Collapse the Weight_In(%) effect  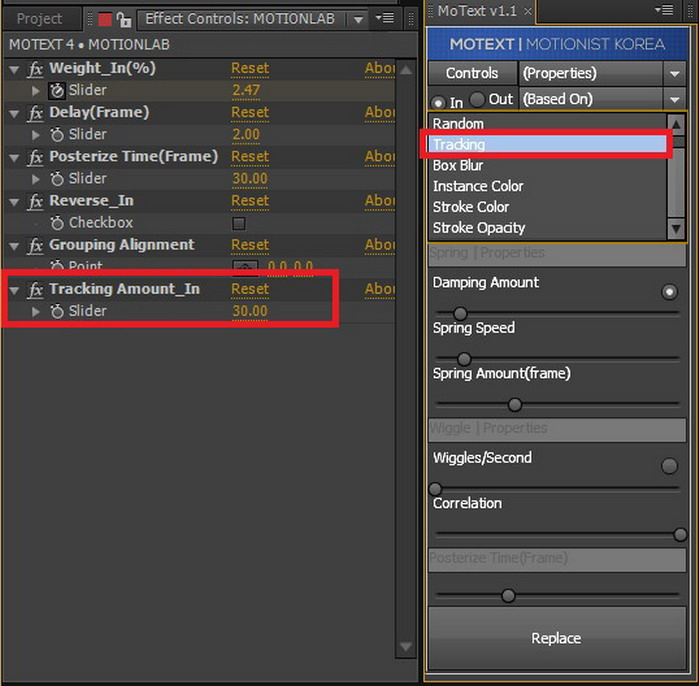[14, 70]
